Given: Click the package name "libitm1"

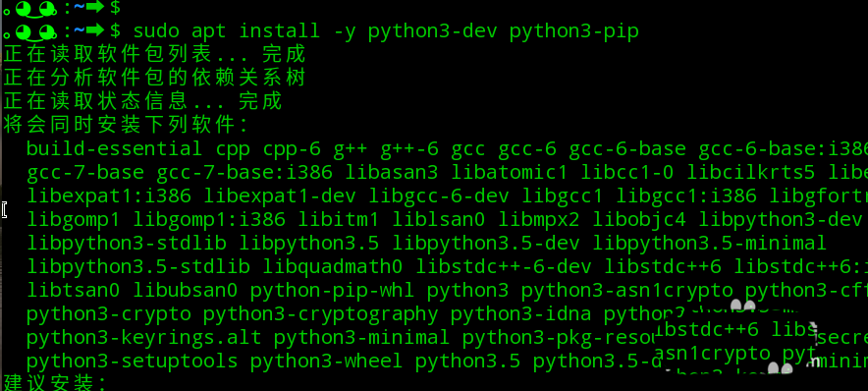Looking at the screenshot, I should tap(338, 219).
